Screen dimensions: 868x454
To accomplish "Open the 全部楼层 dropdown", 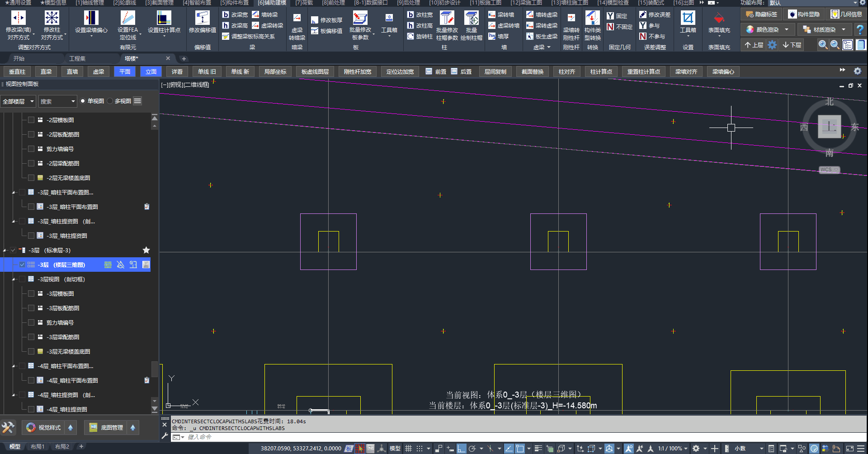I will (18, 101).
